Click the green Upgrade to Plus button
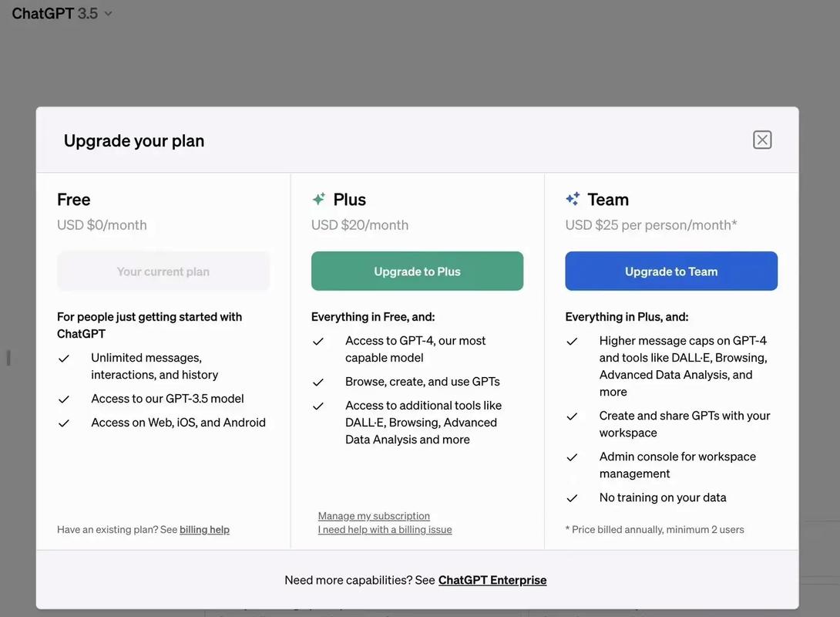 (x=417, y=271)
